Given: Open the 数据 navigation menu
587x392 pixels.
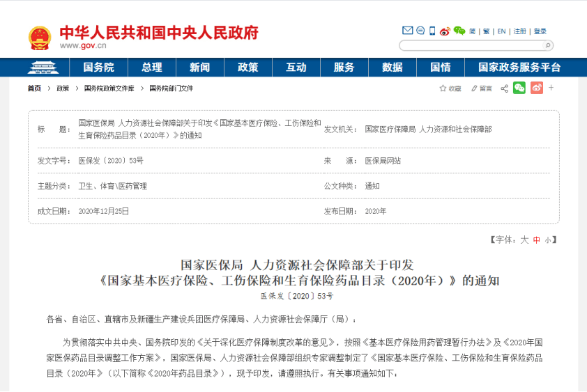Looking at the screenshot, I should coord(392,68).
